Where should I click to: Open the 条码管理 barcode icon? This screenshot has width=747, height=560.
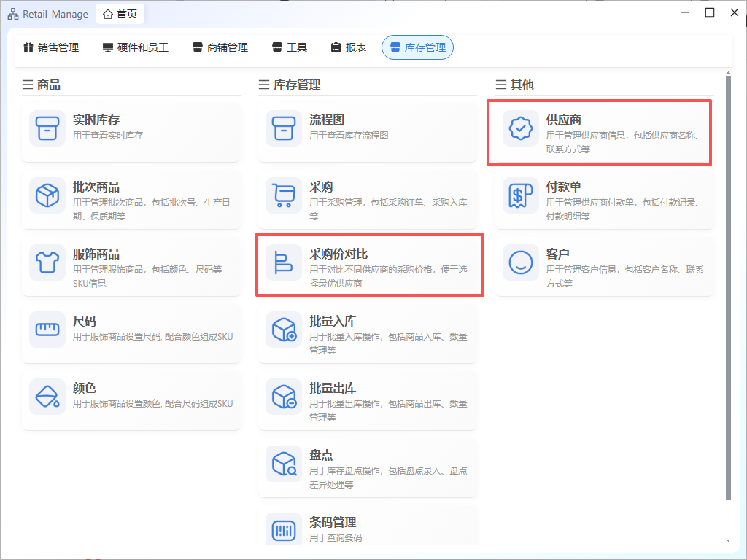284,531
